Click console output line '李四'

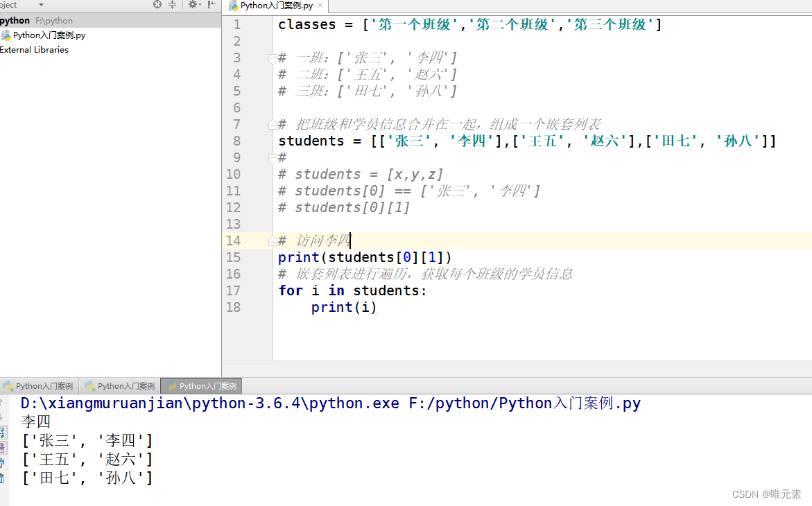[x=36, y=421]
